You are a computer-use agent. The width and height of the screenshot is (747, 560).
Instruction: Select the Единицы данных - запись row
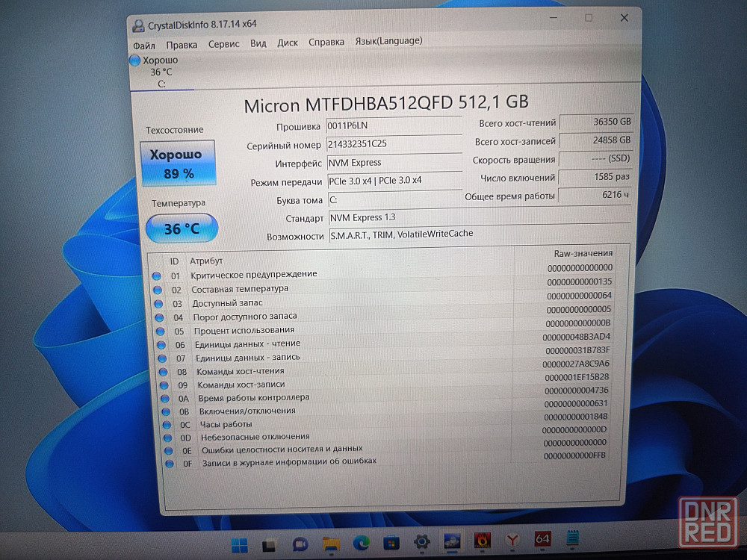point(385,354)
